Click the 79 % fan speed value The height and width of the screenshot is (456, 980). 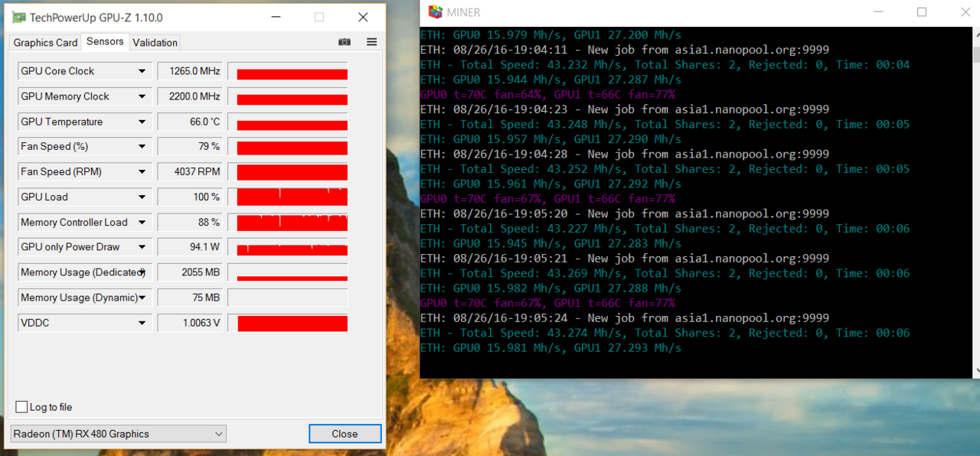[190, 146]
